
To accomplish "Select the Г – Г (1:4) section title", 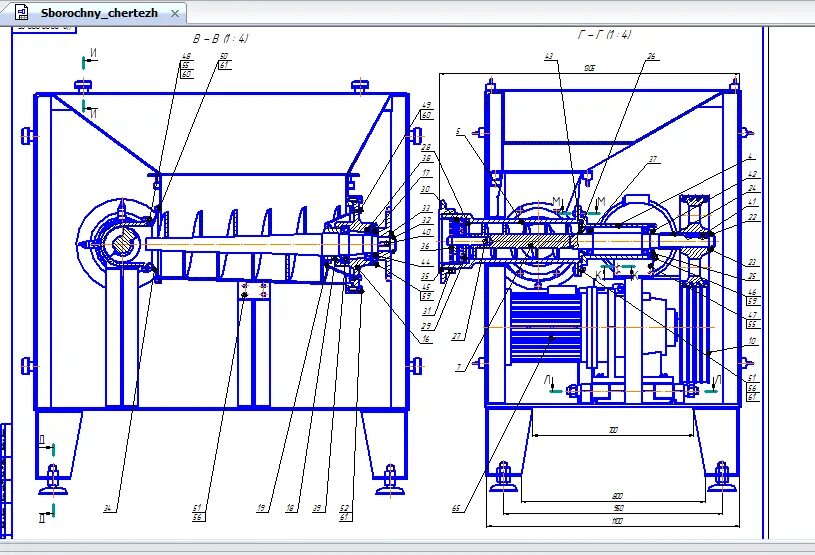I will coord(604,34).
